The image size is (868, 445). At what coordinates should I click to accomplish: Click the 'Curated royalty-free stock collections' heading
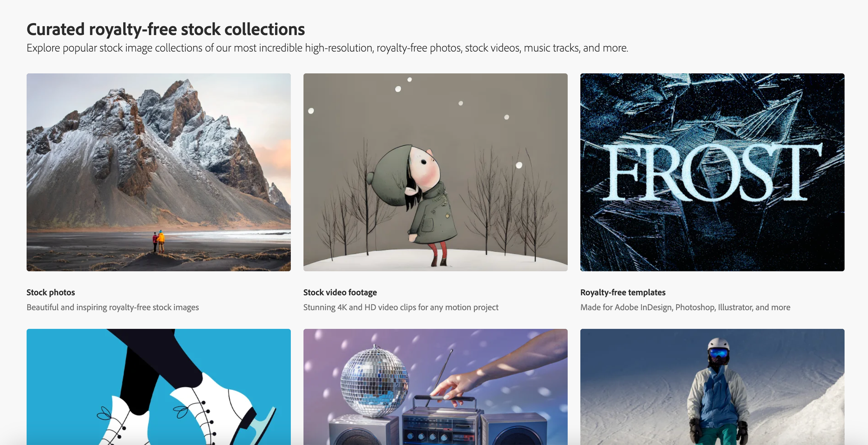[166, 29]
